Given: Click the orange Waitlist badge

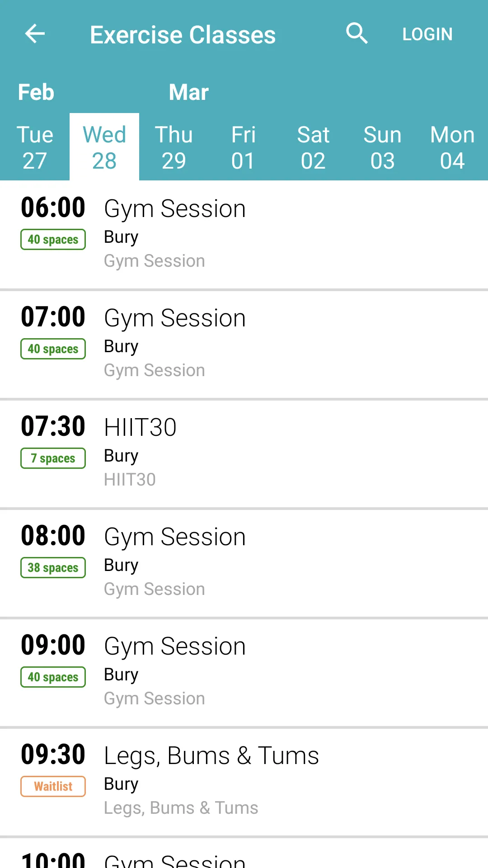Looking at the screenshot, I should click(x=53, y=787).
